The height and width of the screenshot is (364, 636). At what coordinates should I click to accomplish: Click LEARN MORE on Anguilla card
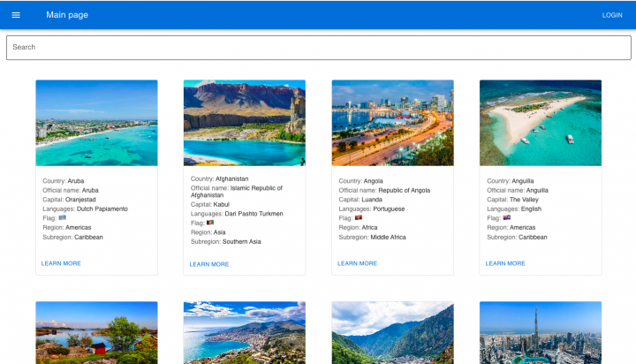click(505, 263)
